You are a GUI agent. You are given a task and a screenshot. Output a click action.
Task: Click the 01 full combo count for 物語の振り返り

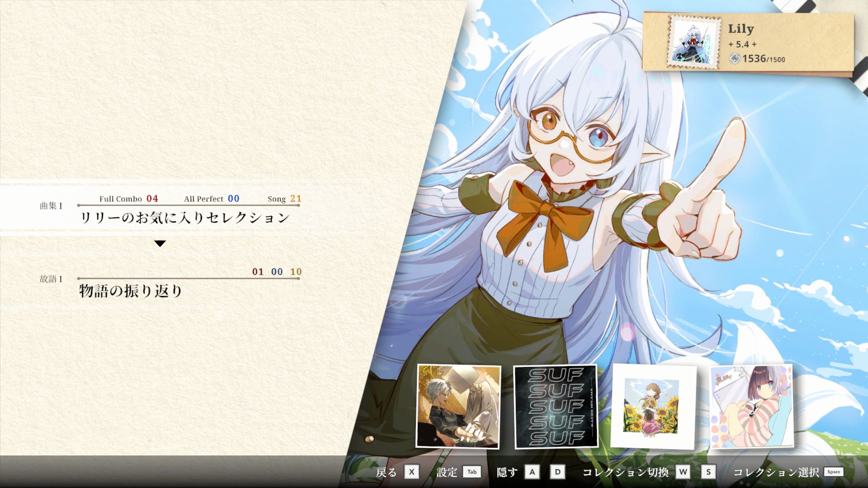tap(258, 272)
